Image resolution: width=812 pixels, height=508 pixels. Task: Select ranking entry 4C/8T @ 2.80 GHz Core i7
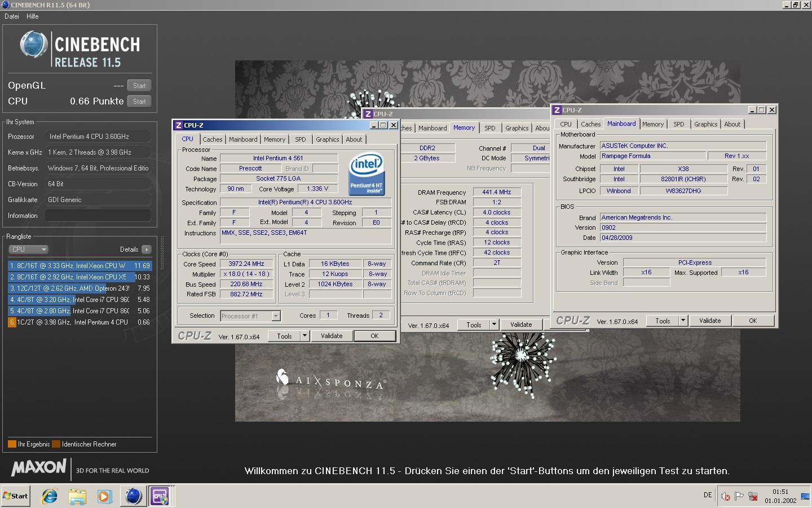[x=80, y=311]
